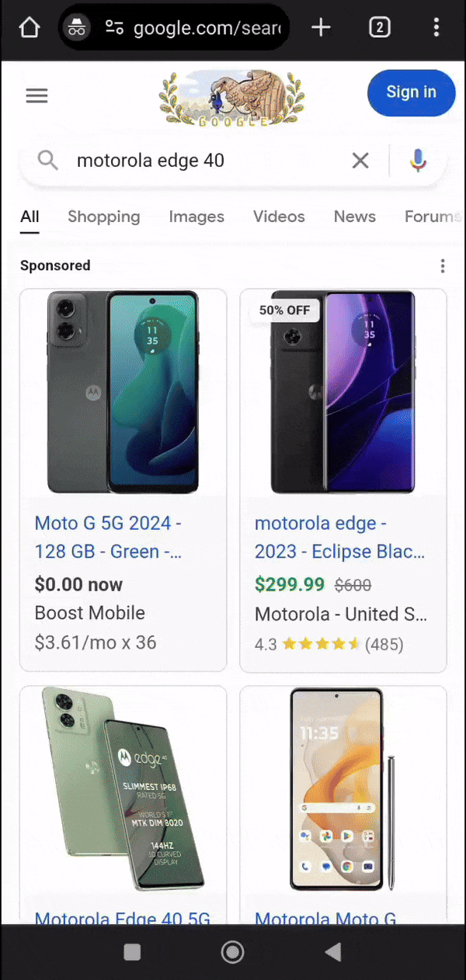This screenshot has height=980, width=466.
Task: Tap the Sign in button
Action: [411, 92]
